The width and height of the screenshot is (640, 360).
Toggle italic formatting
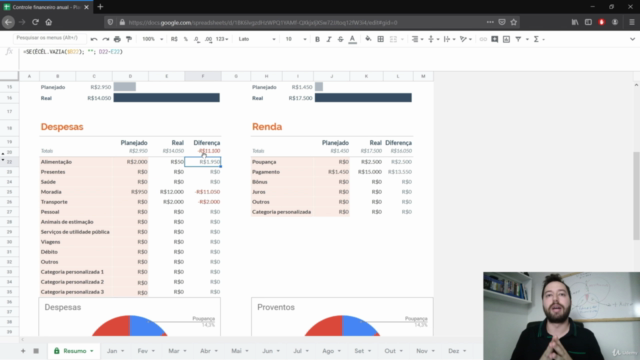point(329,39)
